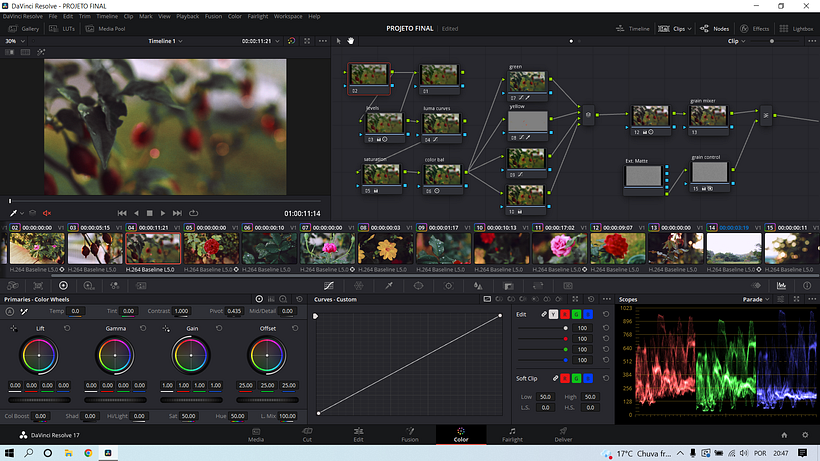Click the Contrast value field

tap(181, 311)
